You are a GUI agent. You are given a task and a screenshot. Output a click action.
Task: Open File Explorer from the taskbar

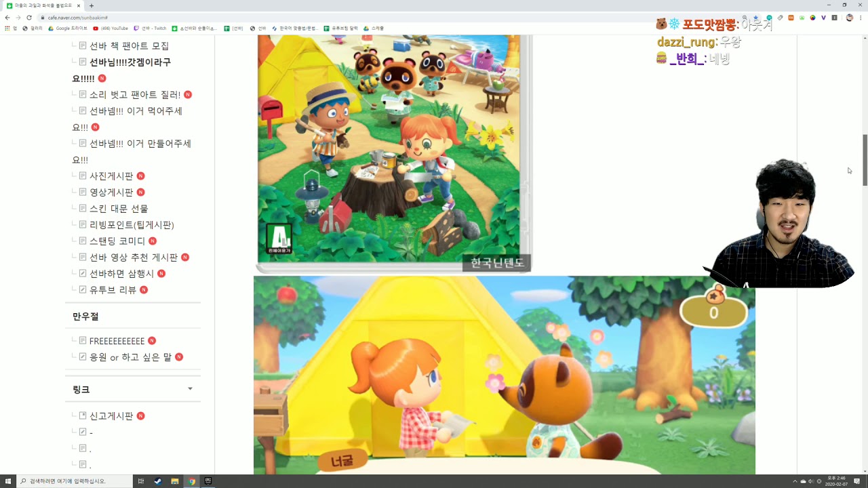tap(175, 481)
